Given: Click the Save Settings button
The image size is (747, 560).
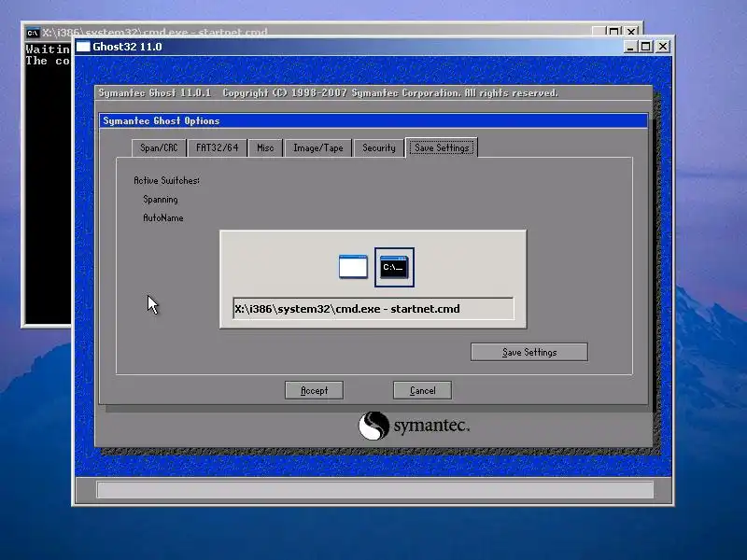Looking at the screenshot, I should tap(529, 352).
